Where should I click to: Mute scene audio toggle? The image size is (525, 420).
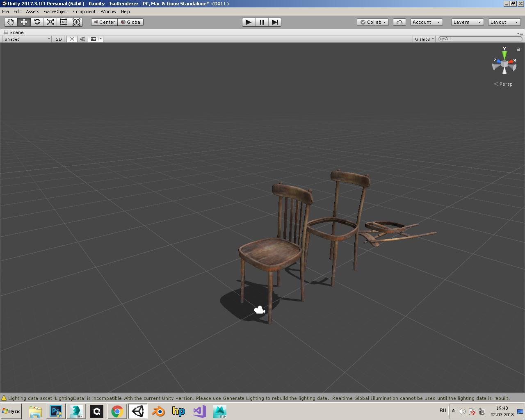click(x=82, y=39)
